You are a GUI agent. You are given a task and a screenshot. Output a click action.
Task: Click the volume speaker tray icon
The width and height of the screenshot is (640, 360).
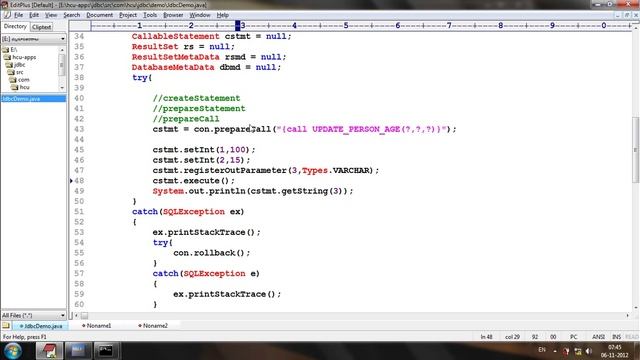click(589, 351)
